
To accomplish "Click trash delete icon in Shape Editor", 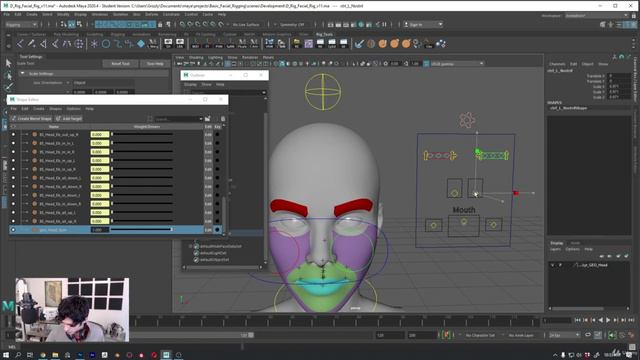I will coord(223,119).
